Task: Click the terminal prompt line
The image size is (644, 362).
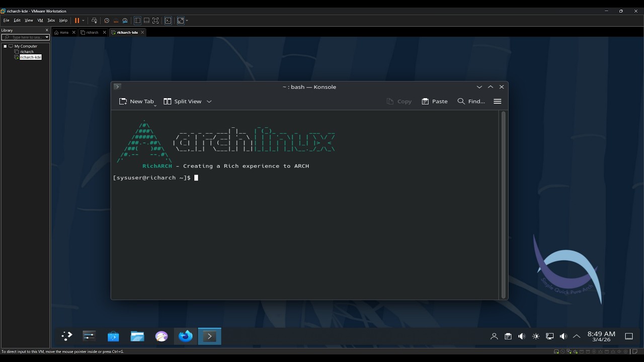Action: [155, 178]
